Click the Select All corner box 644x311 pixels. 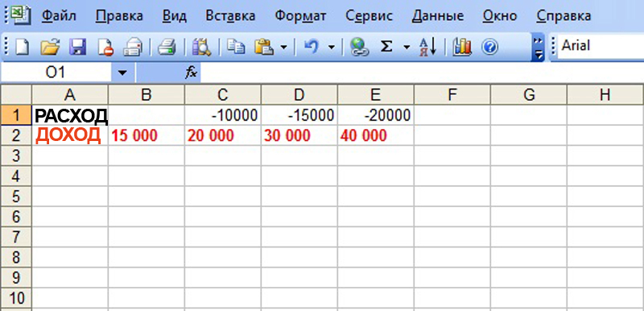point(16,95)
